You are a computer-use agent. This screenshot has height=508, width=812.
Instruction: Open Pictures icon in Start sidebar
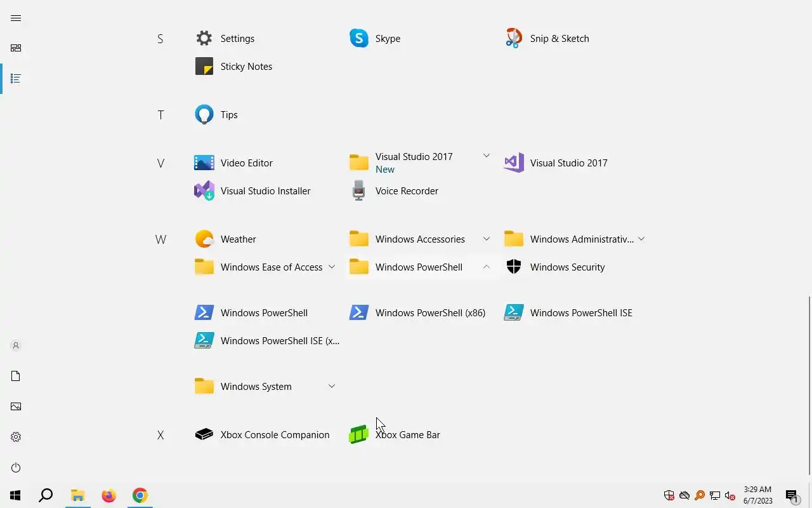point(16,406)
